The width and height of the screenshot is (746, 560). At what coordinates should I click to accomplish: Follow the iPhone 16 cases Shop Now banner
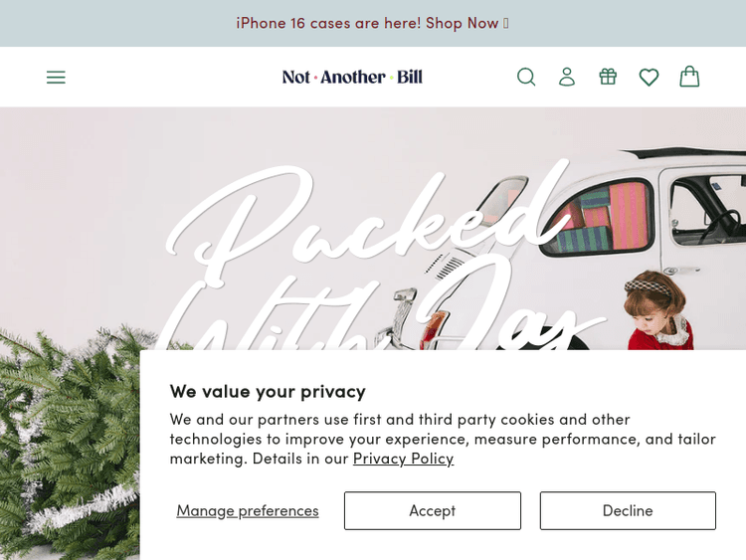click(373, 23)
